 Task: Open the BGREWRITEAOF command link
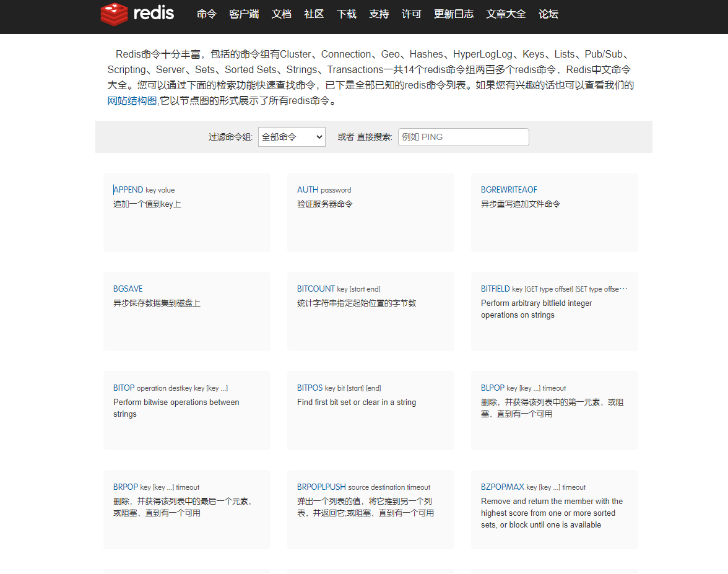point(509,189)
